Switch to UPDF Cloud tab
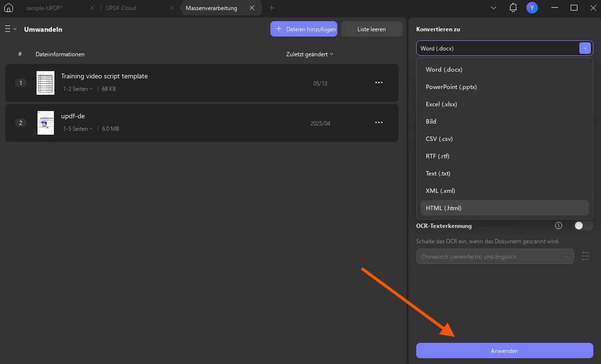This screenshot has width=601, height=364. tap(121, 8)
